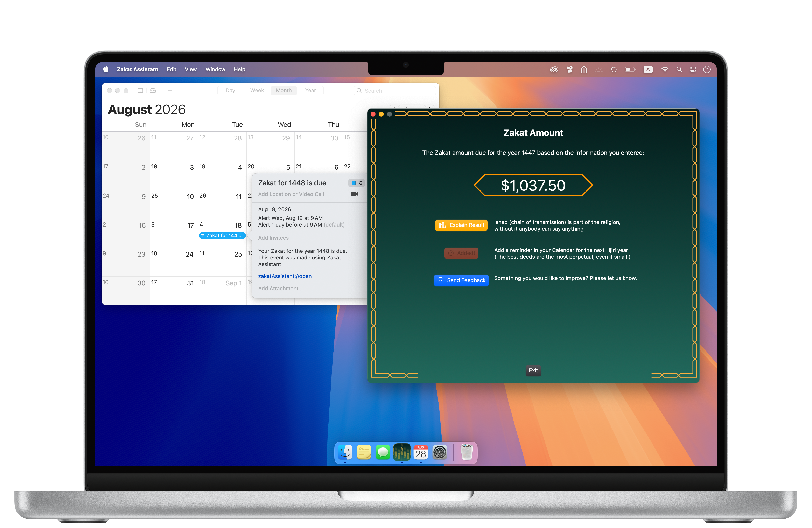Click the Explain Result button

click(x=461, y=225)
